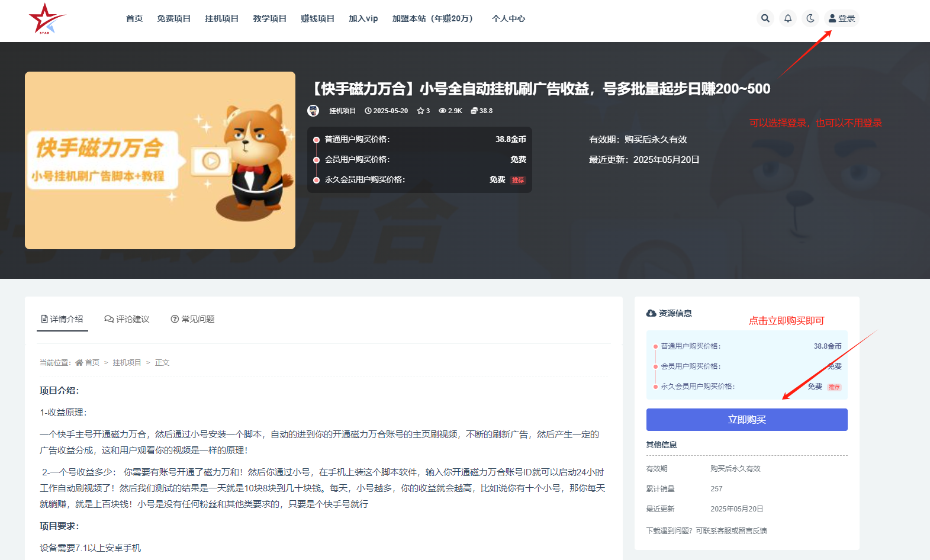This screenshot has width=930, height=560.
Task: Click sidebar date 2025年05月20日
Action: 737,508
